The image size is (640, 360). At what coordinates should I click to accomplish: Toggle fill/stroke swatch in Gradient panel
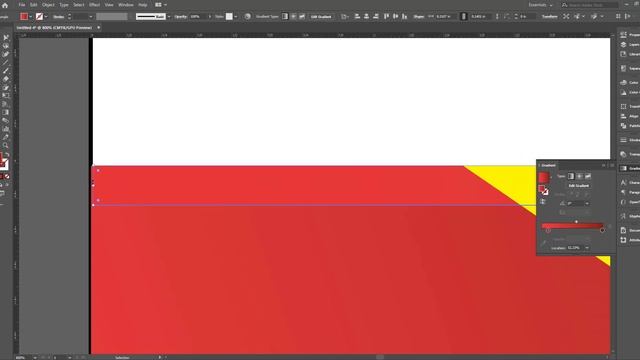tap(543, 189)
